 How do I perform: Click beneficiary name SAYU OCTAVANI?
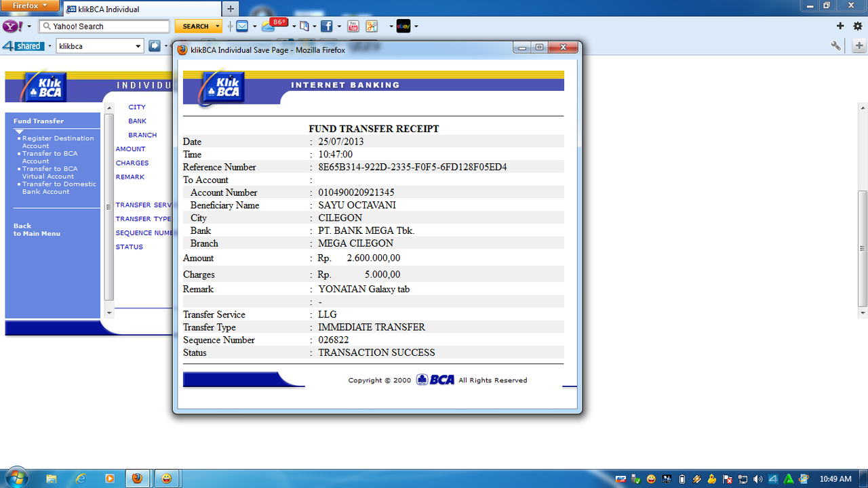pyautogui.click(x=357, y=205)
